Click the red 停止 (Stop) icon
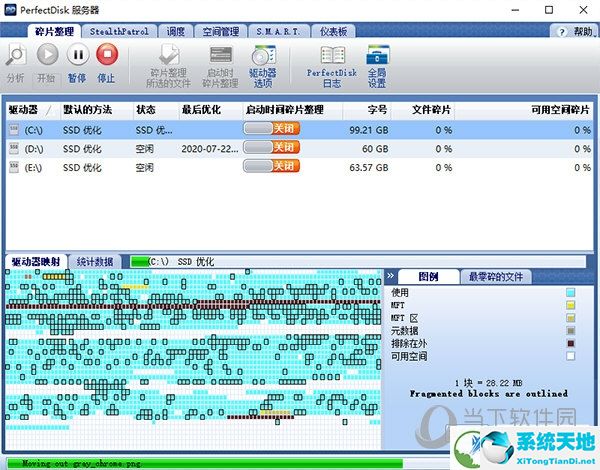The image size is (600, 470). coord(106,55)
